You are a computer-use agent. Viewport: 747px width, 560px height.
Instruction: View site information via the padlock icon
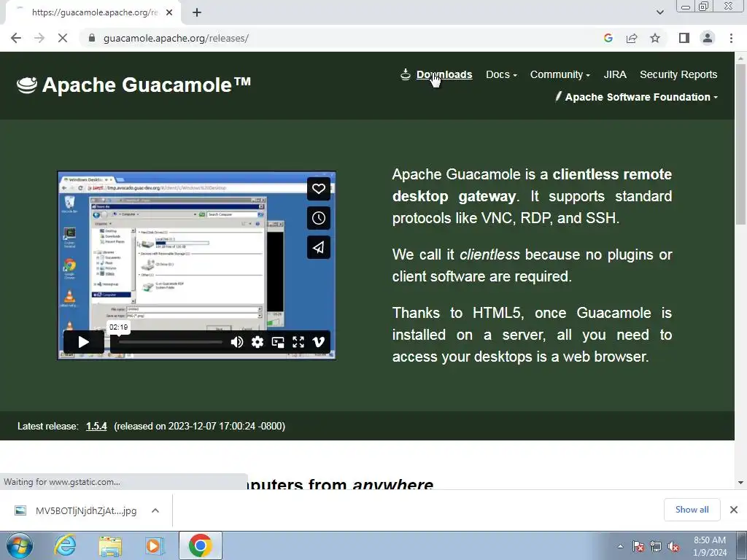92,38
